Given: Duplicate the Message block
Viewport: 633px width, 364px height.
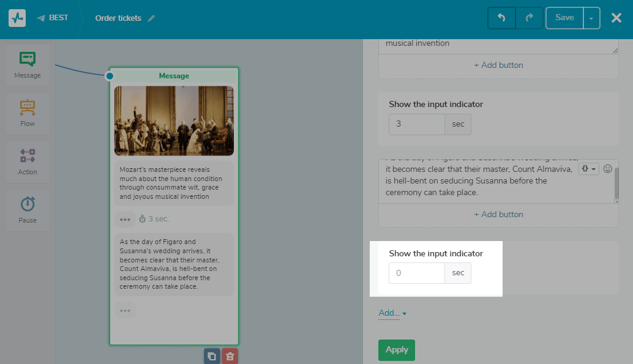Looking at the screenshot, I should tap(212, 356).
